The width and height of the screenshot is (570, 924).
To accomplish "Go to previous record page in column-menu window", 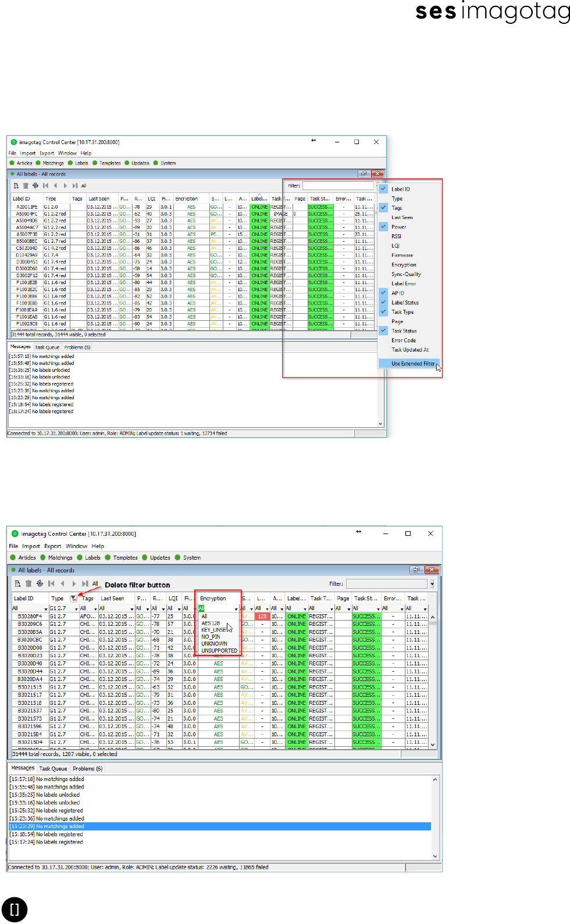I will click(55, 186).
